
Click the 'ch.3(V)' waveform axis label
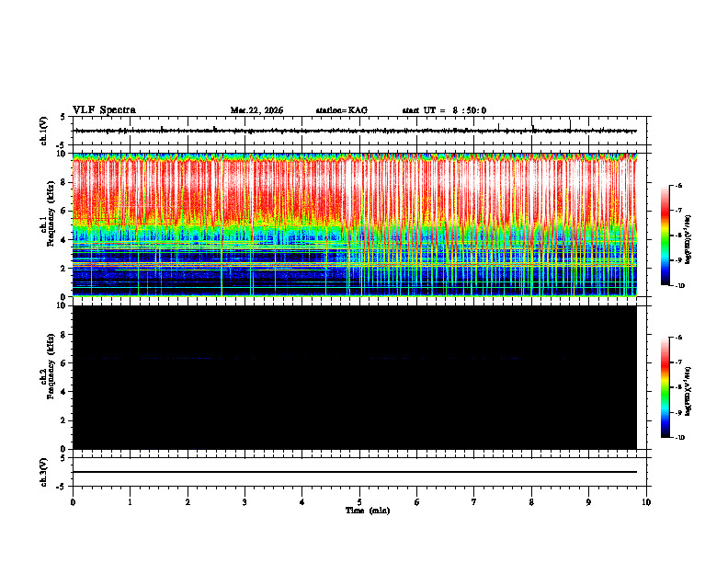tap(44, 472)
